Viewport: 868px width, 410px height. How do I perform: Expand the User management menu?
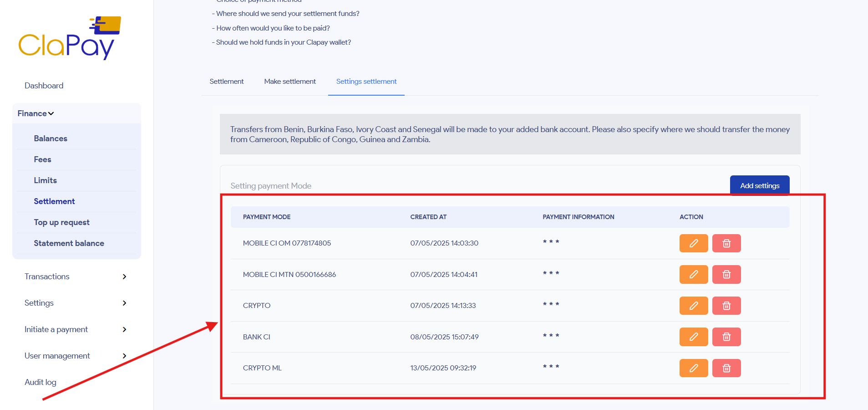(x=75, y=356)
